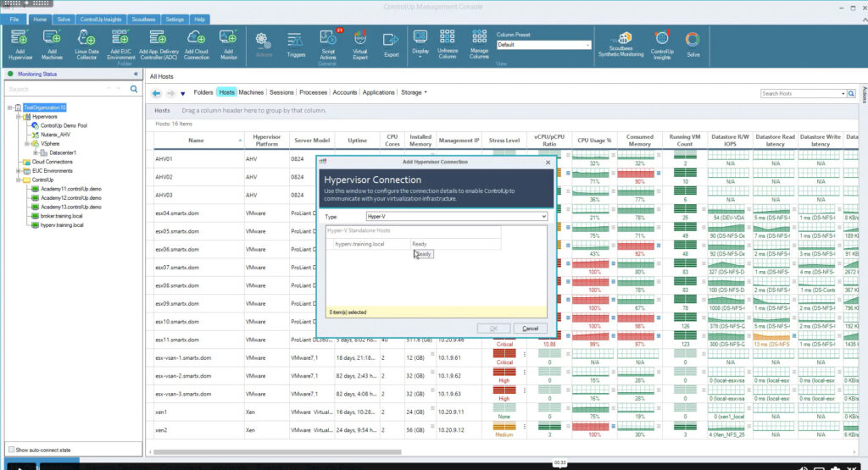868x470 pixels.
Task: Collapse the Hypervisors tree node
Action: [x=18, y=116]
